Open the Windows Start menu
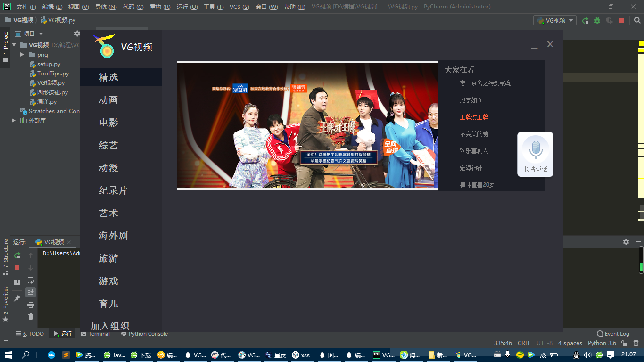This screenshot has height=362, width=644. (x=8, y=354)
